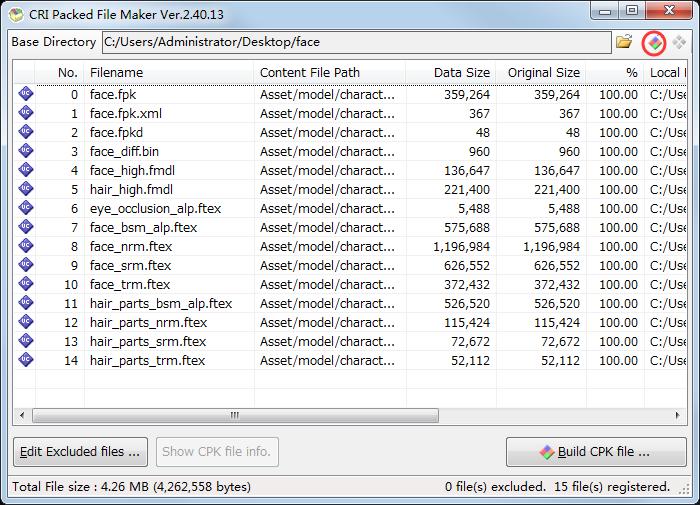700x505 pixels.
Task: Select the hair_high.fmdl filename
Action: pyautogui.click(x=131, y=189)
